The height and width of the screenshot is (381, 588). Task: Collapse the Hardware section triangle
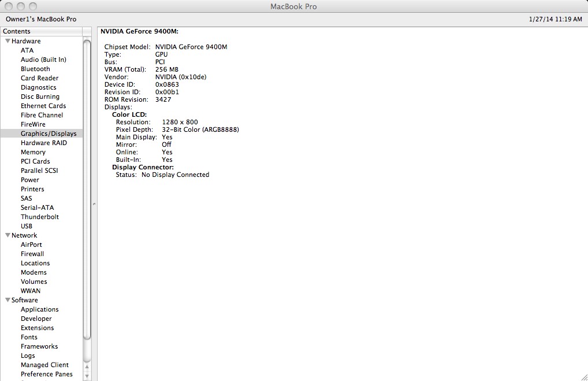[8, 41]
